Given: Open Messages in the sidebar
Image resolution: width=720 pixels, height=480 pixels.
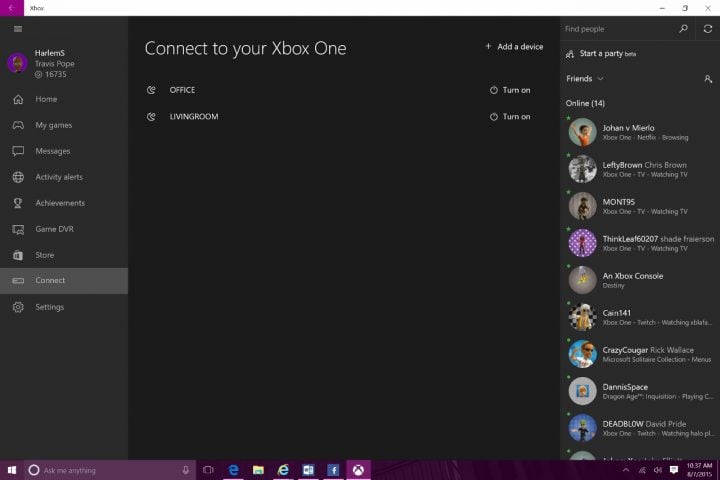Looking at the screenshot, I should pyautogui.click(x=64, y=151).
